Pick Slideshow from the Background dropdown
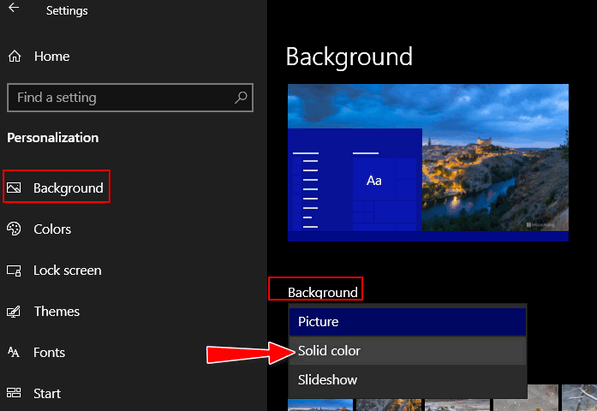The image size is (597, 411). point(407,380)
